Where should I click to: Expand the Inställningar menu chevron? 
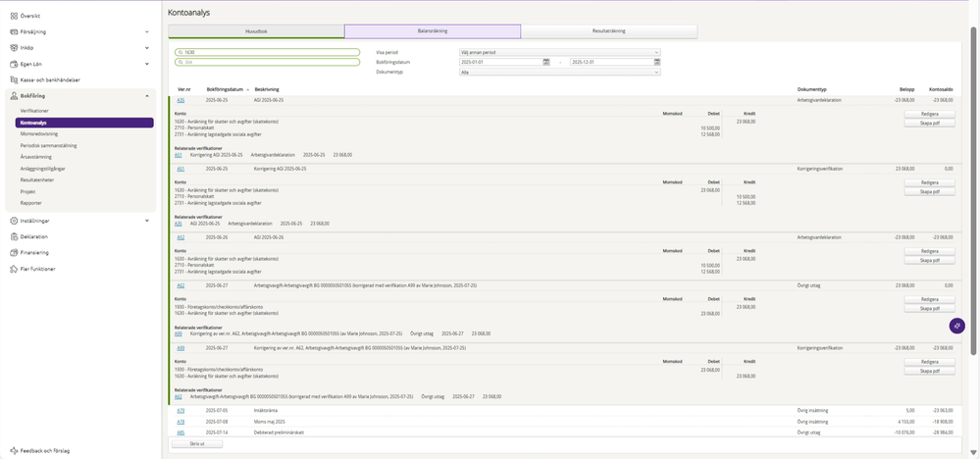147,221
